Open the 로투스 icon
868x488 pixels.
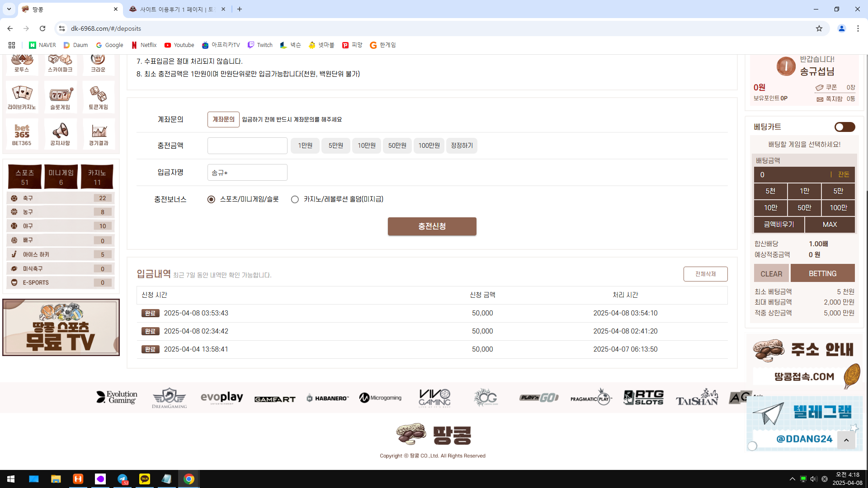(22, 64)
